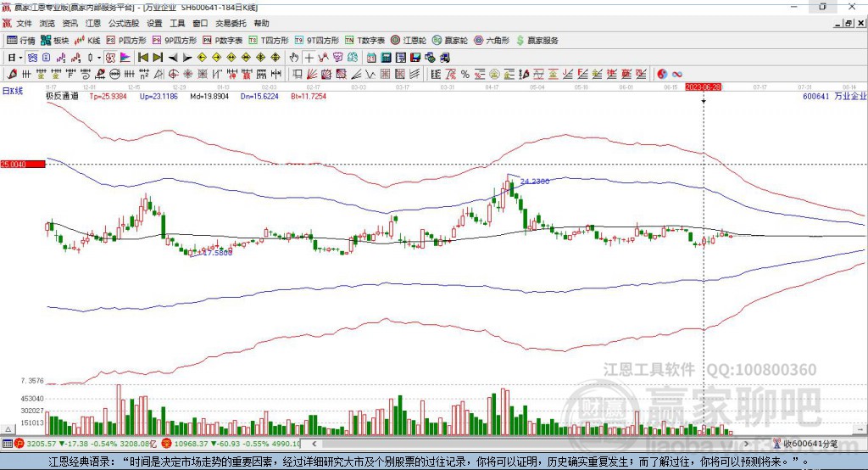Select the percent (%) drawing tool
Image resolution: width=868 pixels, height=470 pixels.
(465, 75)
